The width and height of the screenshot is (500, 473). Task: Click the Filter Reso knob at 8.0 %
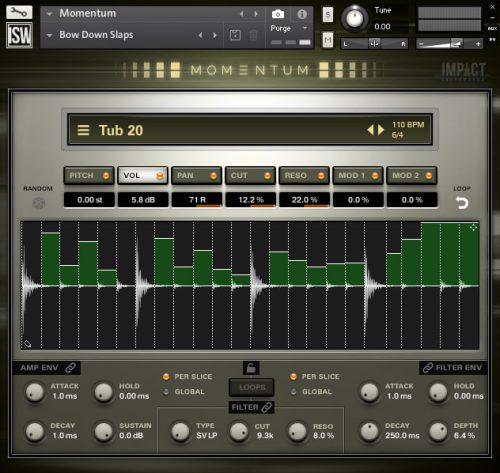coord(297,431)
